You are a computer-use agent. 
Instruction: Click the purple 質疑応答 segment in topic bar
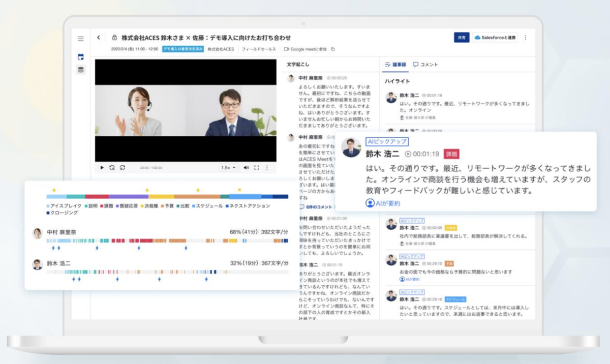pos(129,196)
